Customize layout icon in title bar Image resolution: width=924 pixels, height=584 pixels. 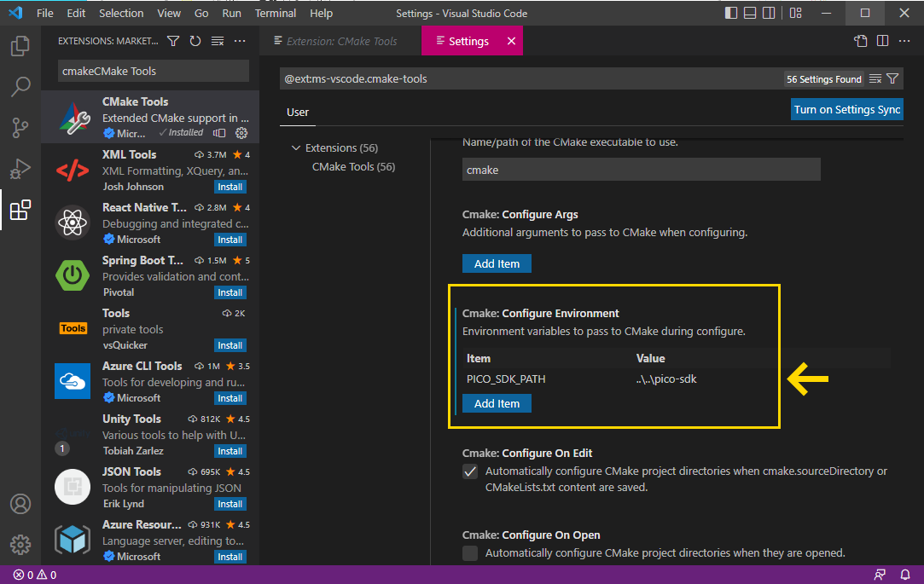(795, 13)
